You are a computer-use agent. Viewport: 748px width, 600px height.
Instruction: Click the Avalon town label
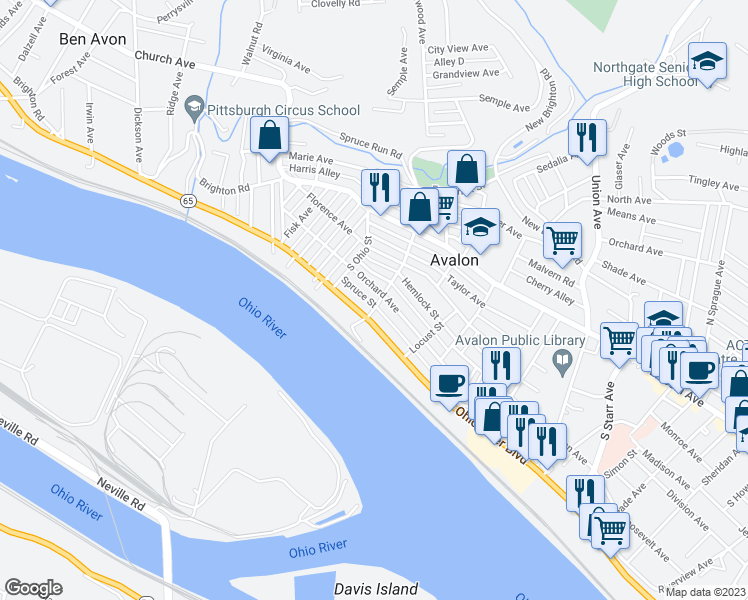(454, 260)
